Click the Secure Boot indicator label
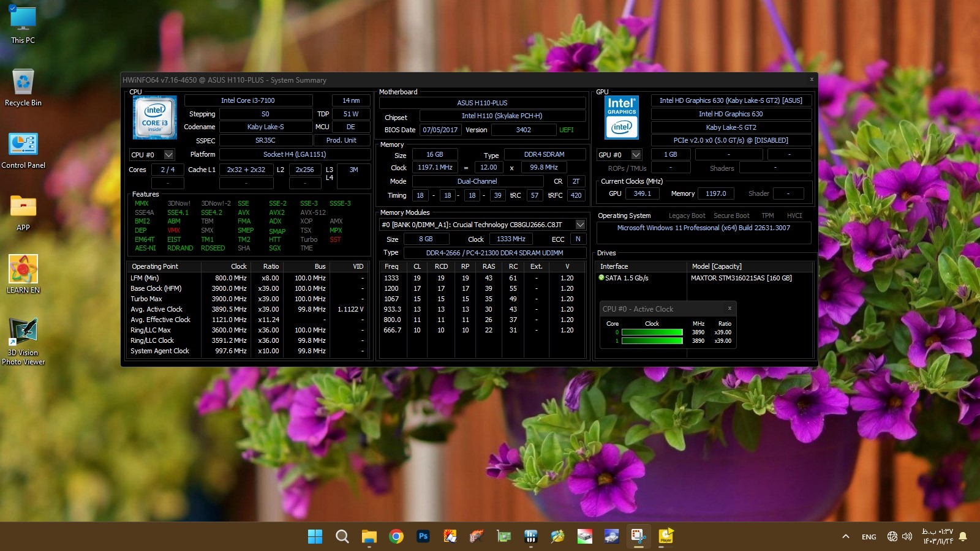The image size is (980, 551). pos(731,216)
